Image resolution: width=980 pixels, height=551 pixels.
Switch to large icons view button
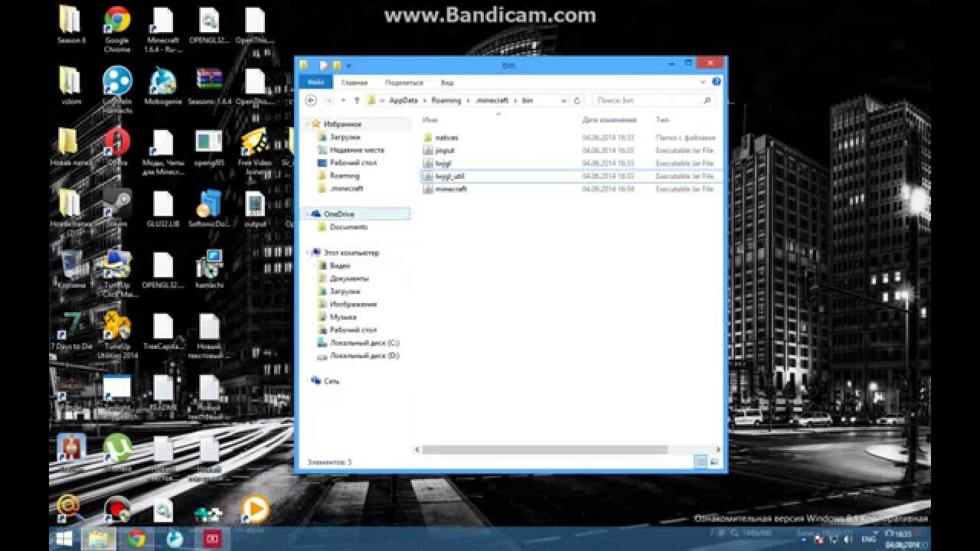point(714,462)
